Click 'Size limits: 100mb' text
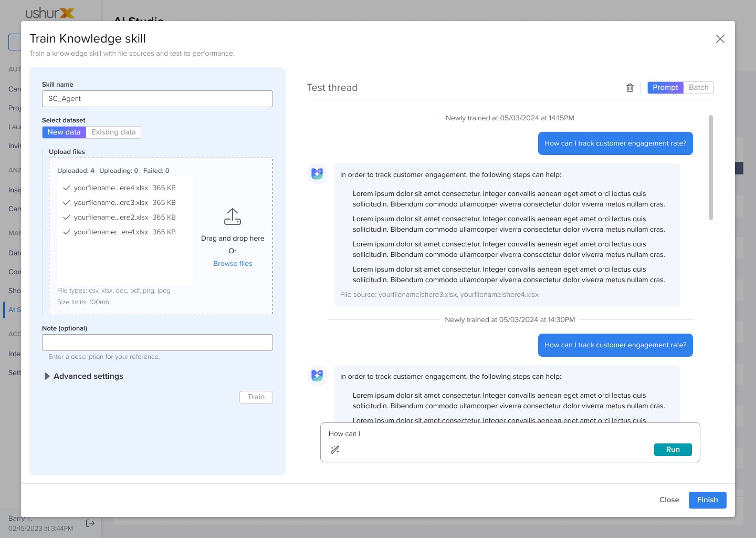This screenshot has width=756, height=538. (83, 302)
